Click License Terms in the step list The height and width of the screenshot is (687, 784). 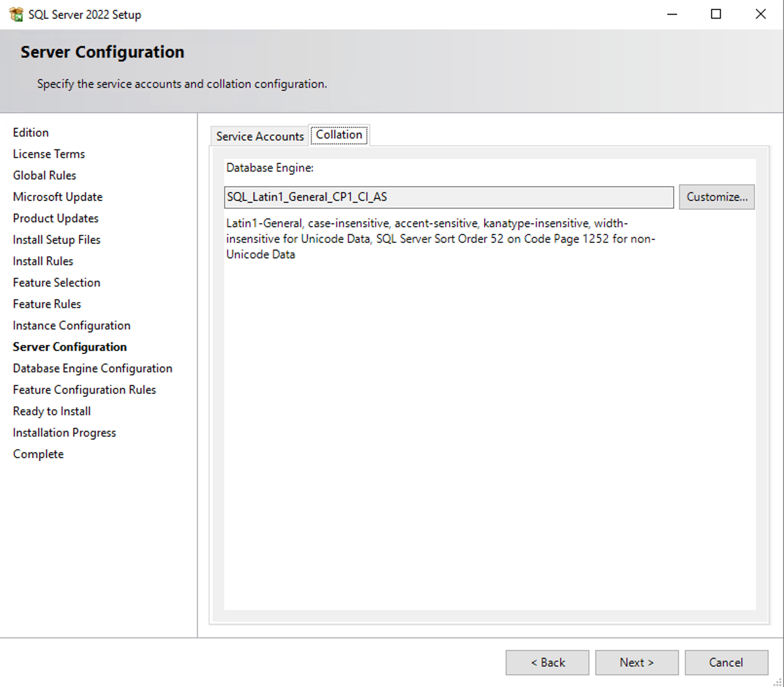(49, 154)
